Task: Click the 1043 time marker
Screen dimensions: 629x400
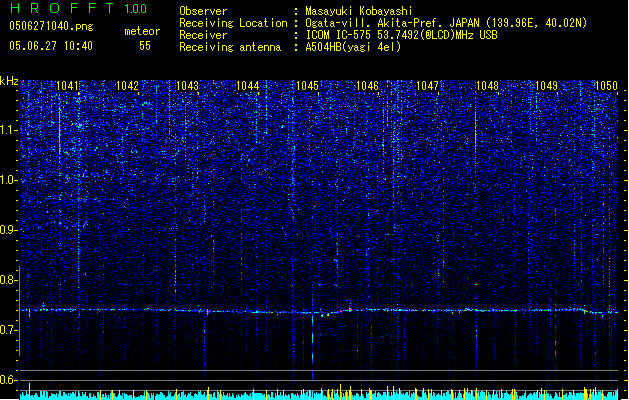Action: (187, 86)
